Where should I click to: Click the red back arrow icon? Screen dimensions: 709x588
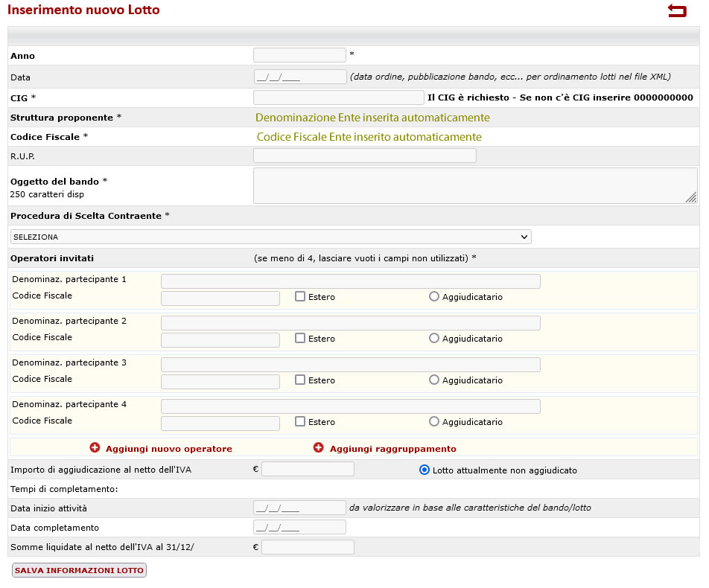pos(676,10)
